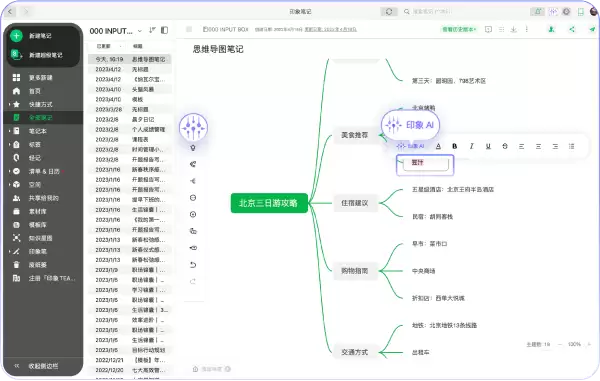The height and width of the screenshot is (381, 600).
Task: Toggle italic formatting in floating bar
Action: pyautogui.click(x=471, y=146)
